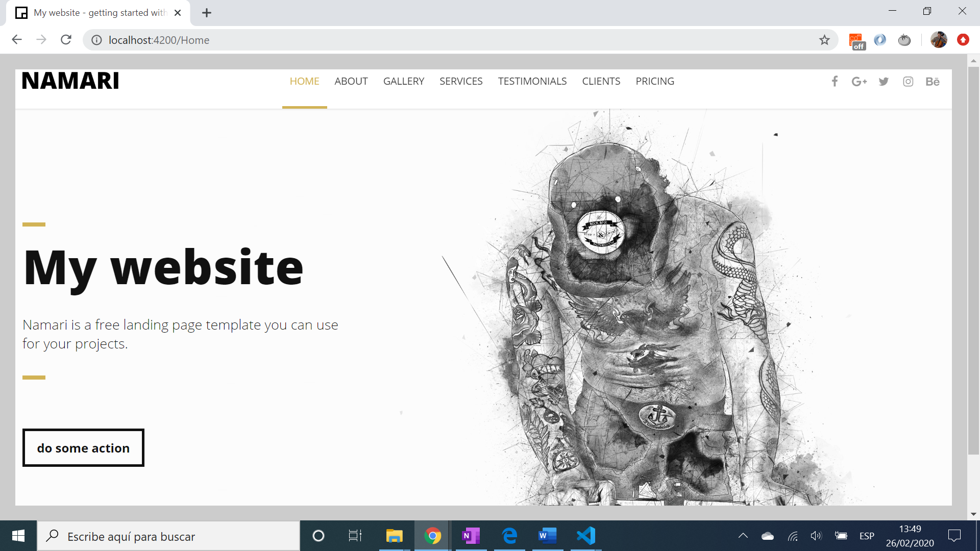Click the extension showing off badge

856,41
